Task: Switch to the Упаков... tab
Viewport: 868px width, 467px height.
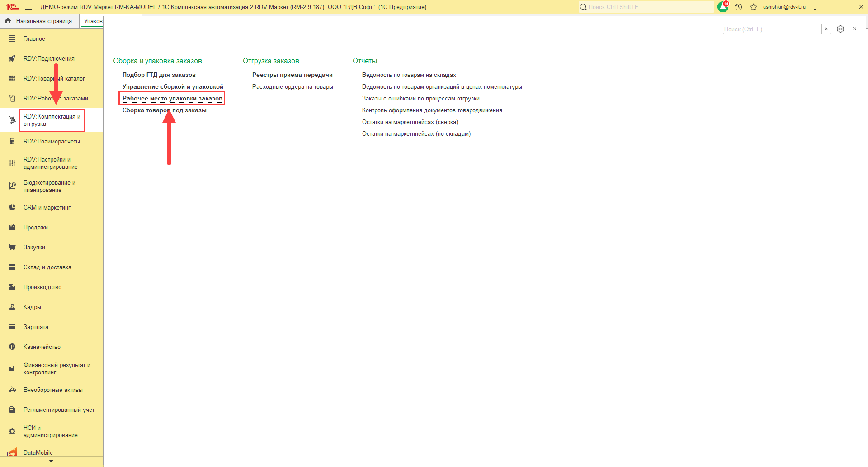Action: (93, 21)
